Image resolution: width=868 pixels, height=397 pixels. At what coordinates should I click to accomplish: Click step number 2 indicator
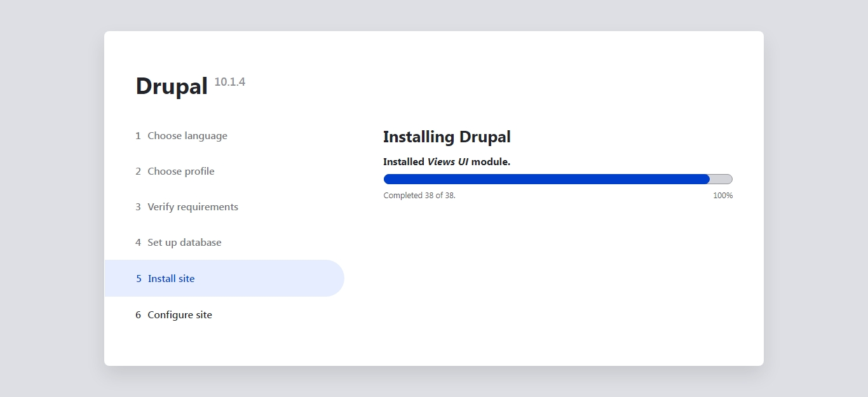click(x=137, y=171)
